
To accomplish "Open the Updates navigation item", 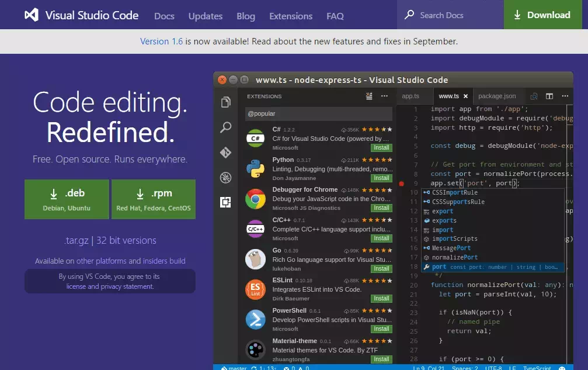I will point(206,16).
